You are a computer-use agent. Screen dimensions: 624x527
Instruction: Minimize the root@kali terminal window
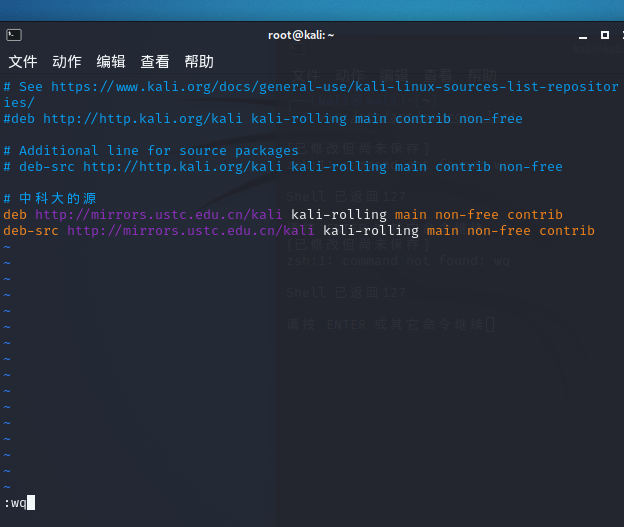coord(583,36)
